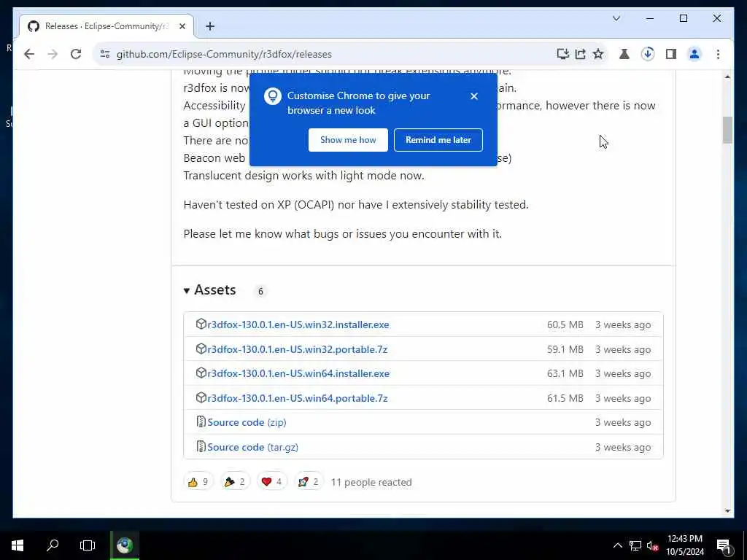Image resolution: width=747 pixels, height=560 pixels.
Task: Open Windows taskbar search
Action: pyautogui.click(x=53, y=545)
